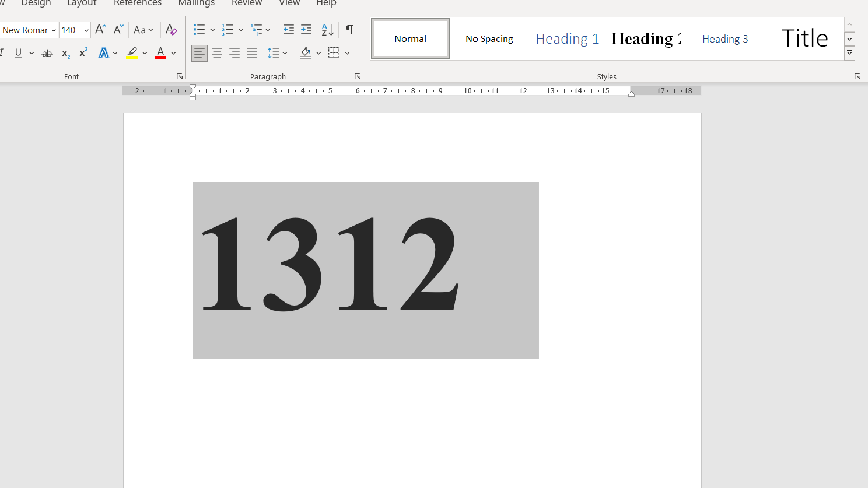The height and width of the screenshot is (488, 868).
Task: Apply the Title style
Action: click(x=804, y=38)
